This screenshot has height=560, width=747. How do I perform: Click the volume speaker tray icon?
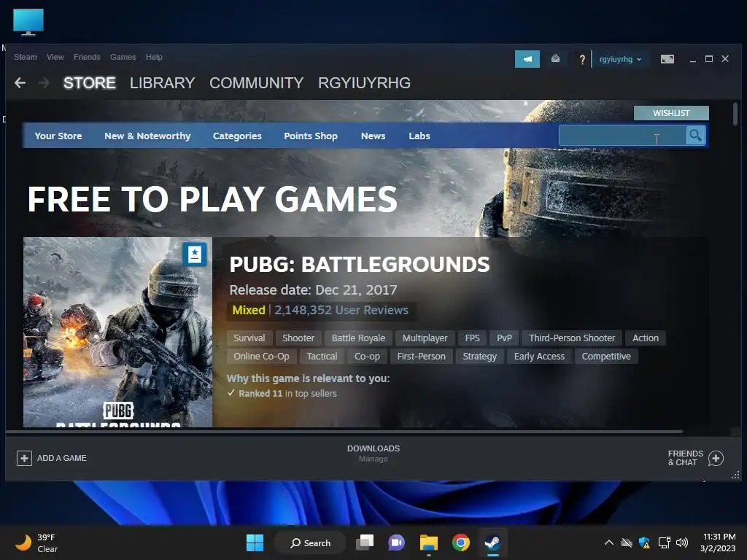[x=682, y=542]
